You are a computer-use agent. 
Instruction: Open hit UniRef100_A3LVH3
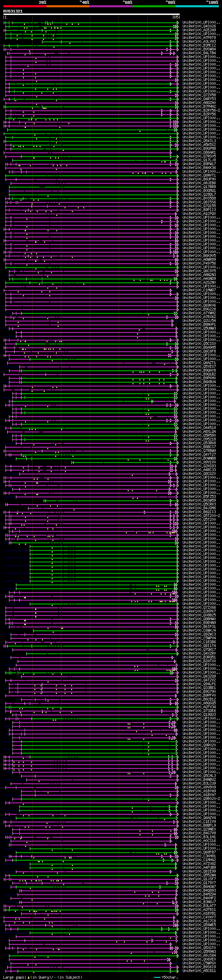[x=199, y=41]
